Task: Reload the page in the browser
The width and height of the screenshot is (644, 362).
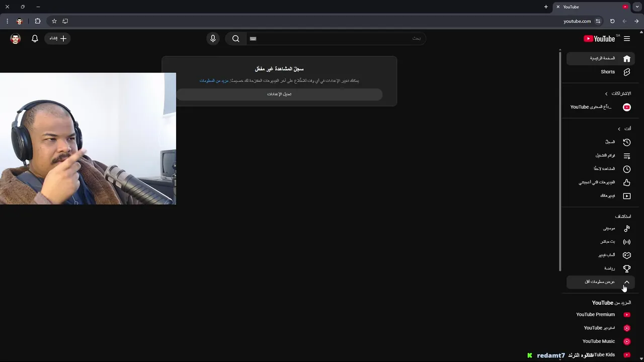Action: click(612, 21)
